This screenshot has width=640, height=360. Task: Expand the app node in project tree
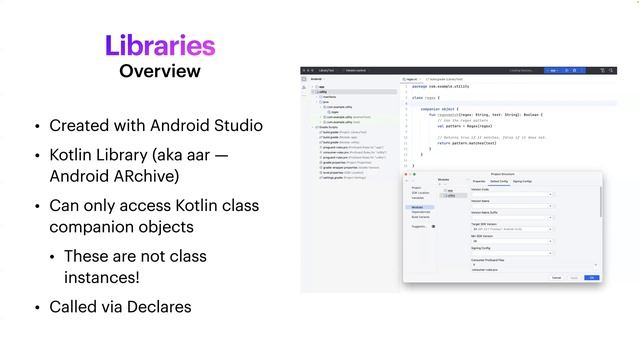[313, 87]
